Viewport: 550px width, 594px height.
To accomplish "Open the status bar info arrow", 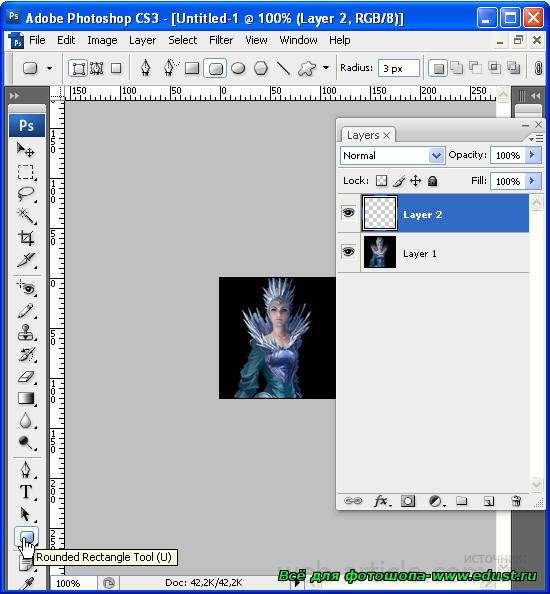I will click(297, 583).
